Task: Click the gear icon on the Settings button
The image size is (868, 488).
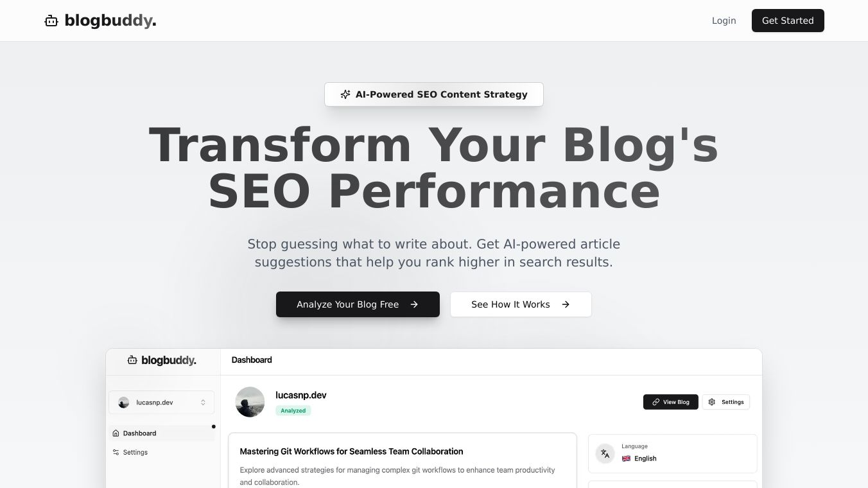Action: point(712,402)
